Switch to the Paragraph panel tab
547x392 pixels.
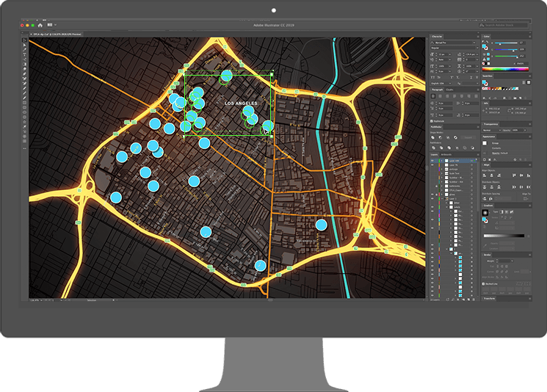(x=437, y=90)
